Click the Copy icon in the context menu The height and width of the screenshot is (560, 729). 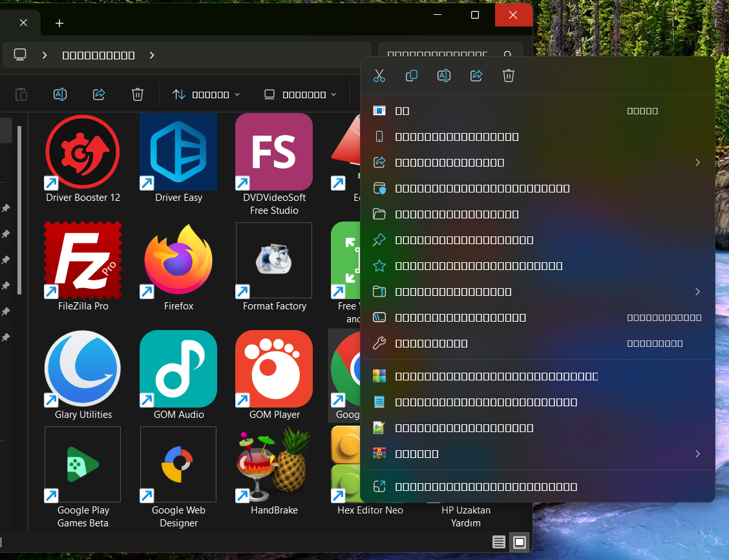click(412, 76)
